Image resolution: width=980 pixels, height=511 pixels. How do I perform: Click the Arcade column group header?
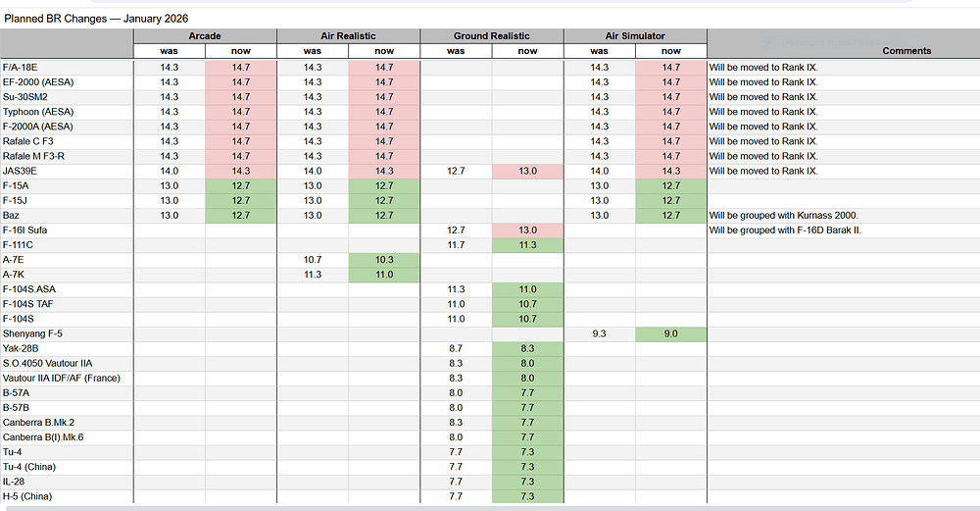click(x=205, y=36)
